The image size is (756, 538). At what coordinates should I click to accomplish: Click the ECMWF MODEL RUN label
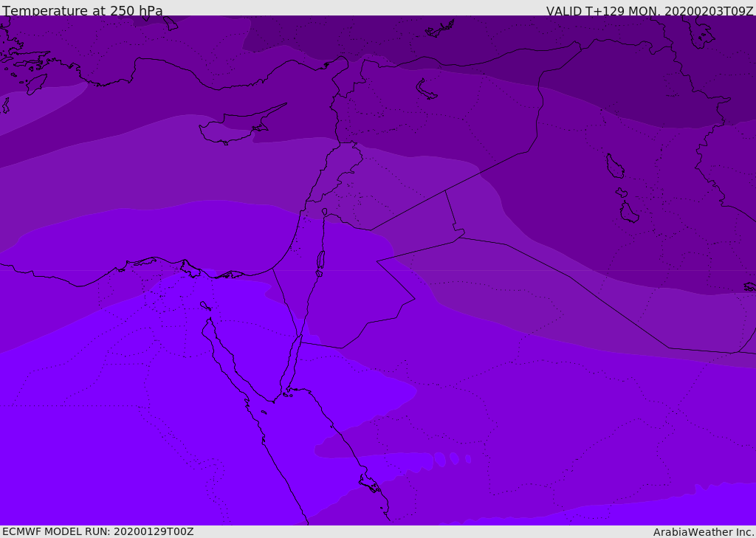pos(97,531)
